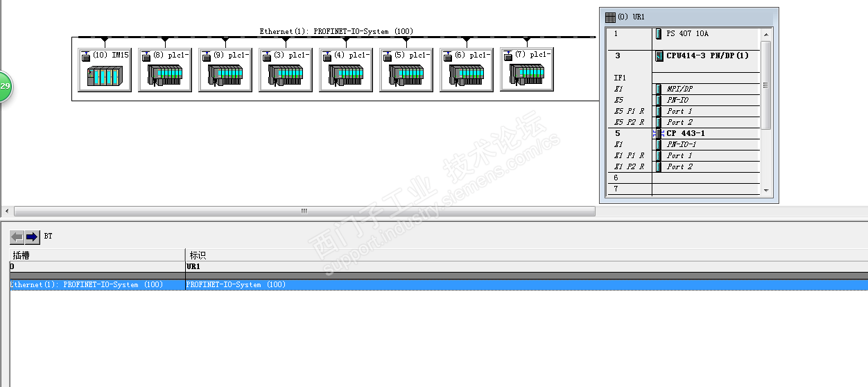Select Port 2 under X1 P2 R
Screen dimensions: 868x387
(x=684, y=166)
